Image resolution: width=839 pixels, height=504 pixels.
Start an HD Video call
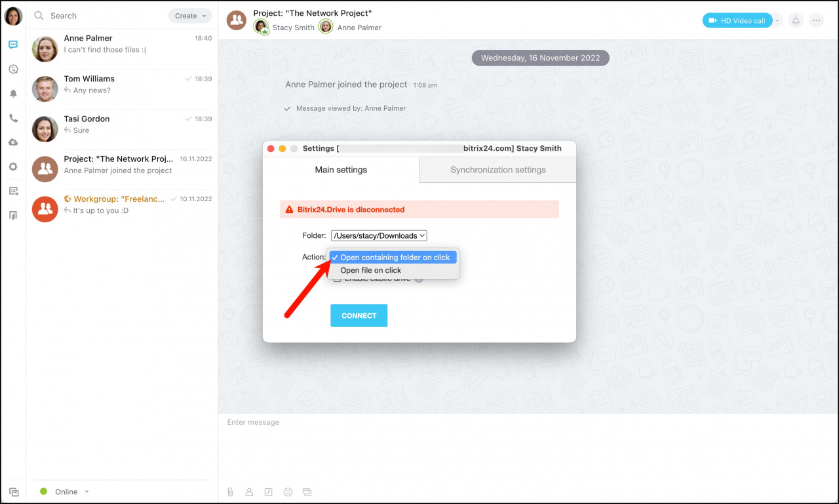737,20
